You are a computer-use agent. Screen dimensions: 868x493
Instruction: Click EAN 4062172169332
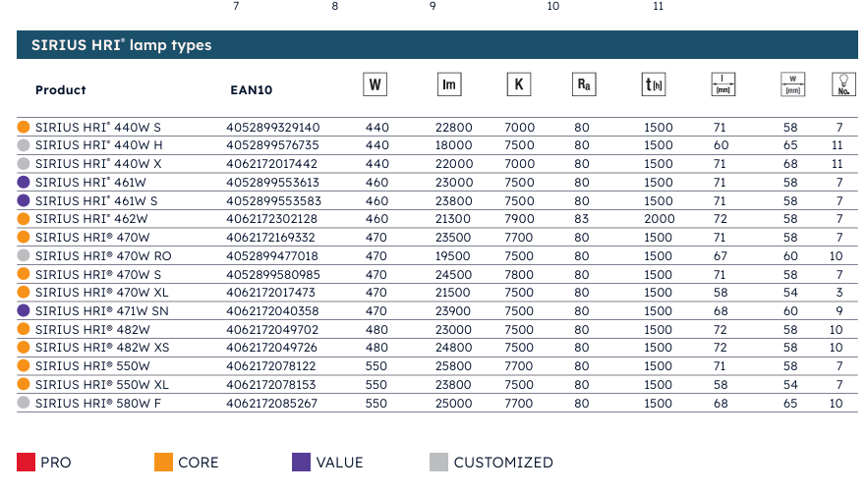270,238
